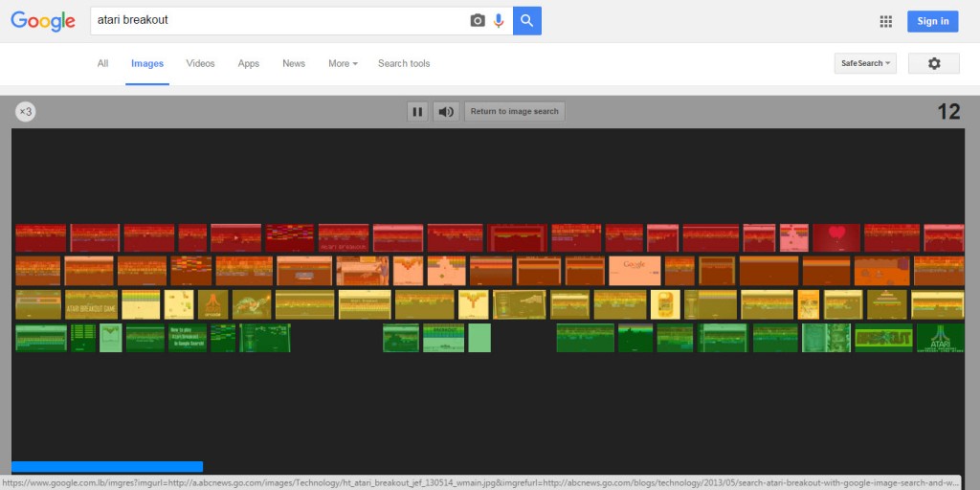
Task: Click the ×3 lives indicator
Action: point(26,112)
